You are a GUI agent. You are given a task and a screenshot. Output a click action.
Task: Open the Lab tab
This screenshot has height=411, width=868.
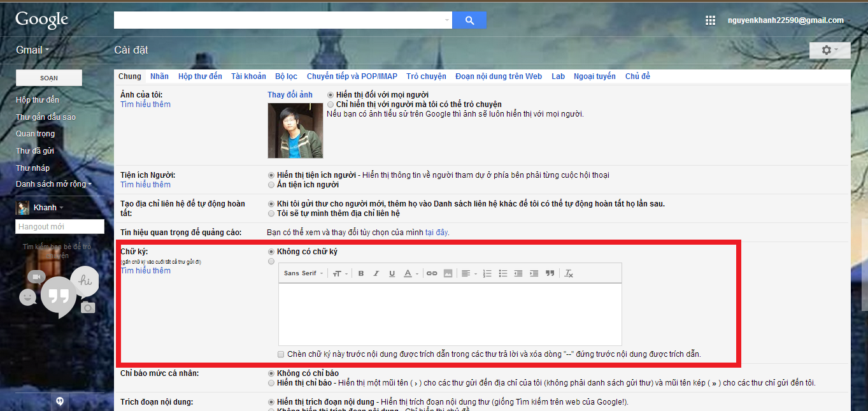(559, 76)
